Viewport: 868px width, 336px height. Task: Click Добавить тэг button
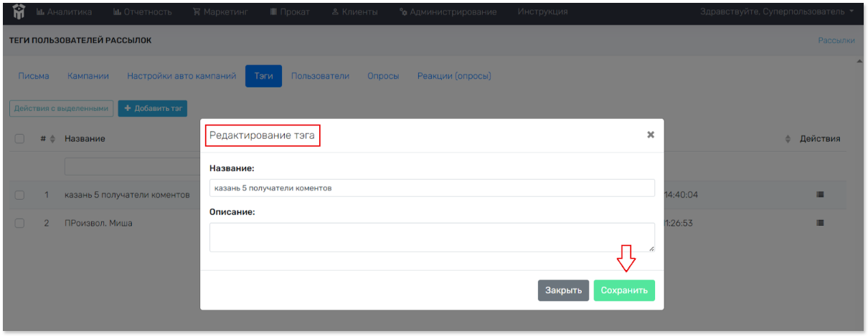click(153, 108)
